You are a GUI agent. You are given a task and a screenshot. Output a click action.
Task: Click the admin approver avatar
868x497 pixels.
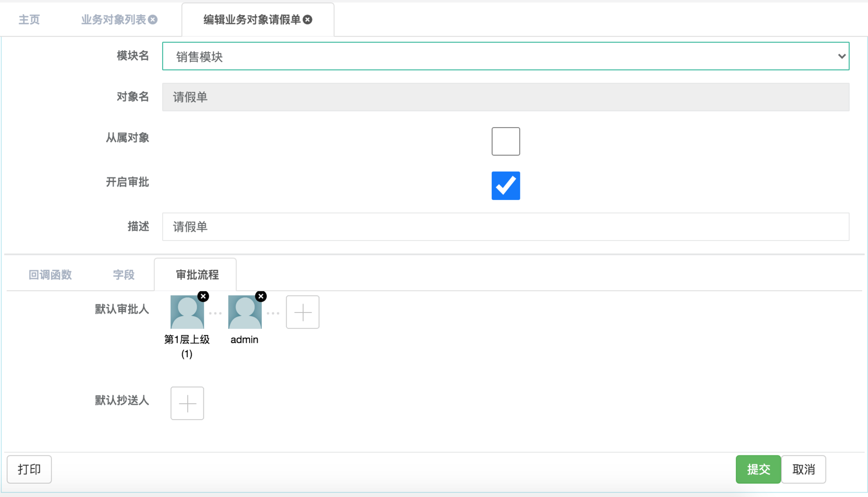tap(245, 312)
